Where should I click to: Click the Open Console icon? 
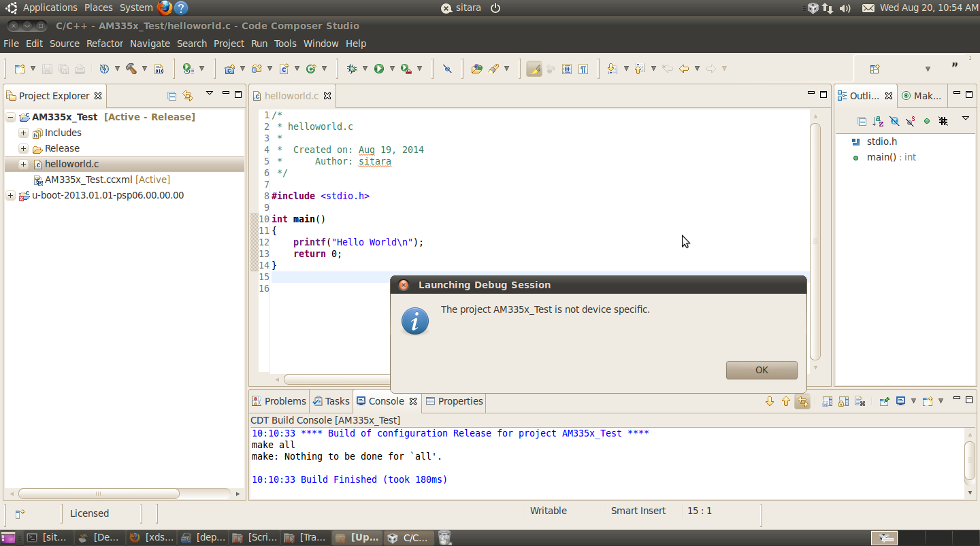927,401
